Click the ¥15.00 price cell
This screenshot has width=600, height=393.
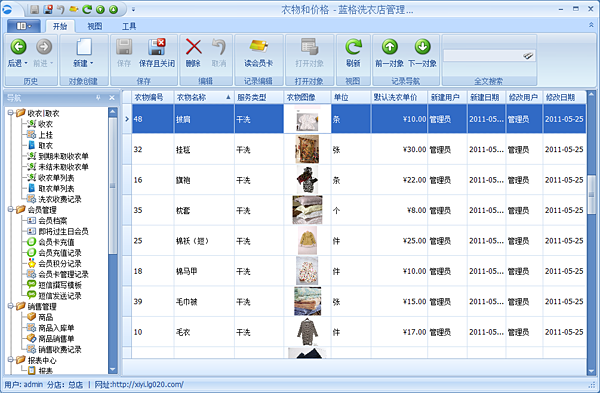399,302
